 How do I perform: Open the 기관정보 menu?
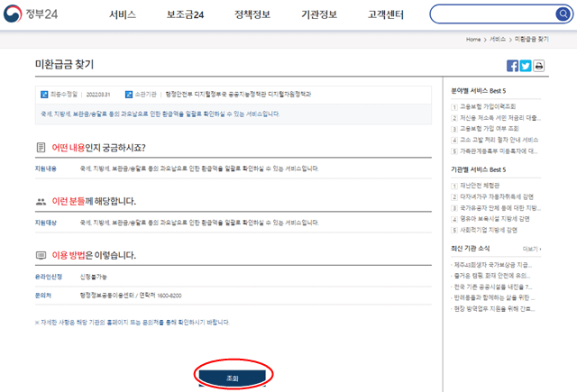coord(319,14)
